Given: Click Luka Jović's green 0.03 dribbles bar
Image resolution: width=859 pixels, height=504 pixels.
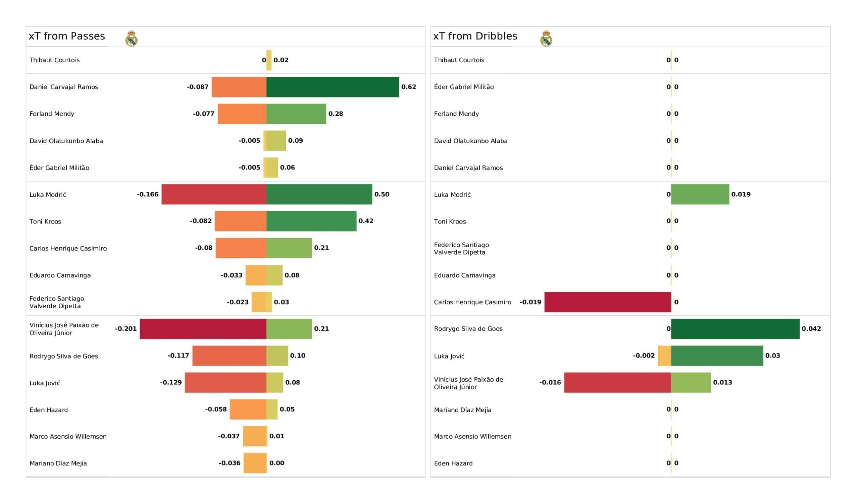Looking at the screenshot, I should point(717,356).
